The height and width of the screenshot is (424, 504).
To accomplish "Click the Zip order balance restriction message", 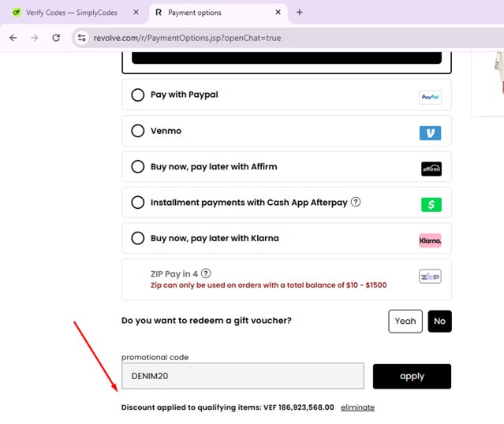I will click(x=268, y=285).
